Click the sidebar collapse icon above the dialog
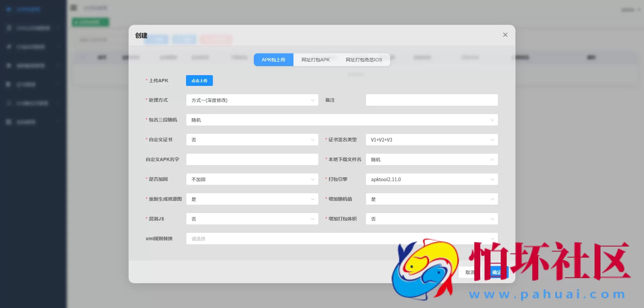Viewport: 644px width, 308px height. [74, 7]
